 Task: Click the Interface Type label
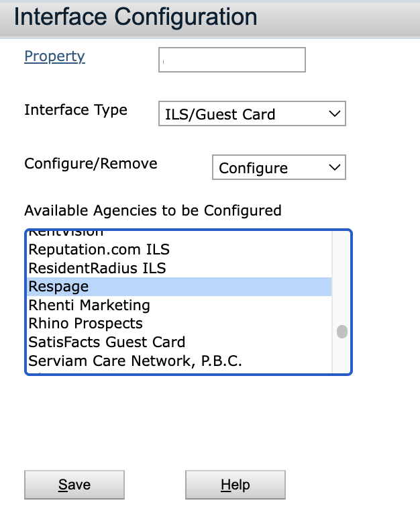pos(76,110)
